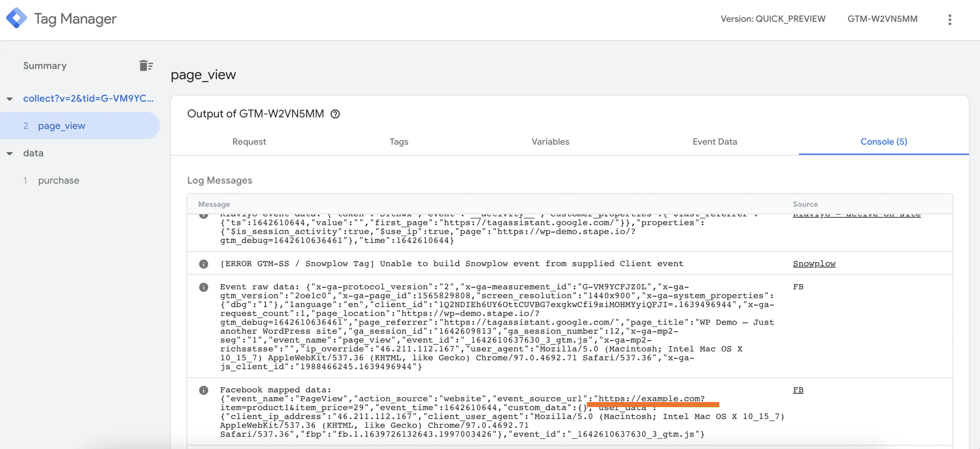Collapse the collect?v=2&tid request group
The width and height of the screenshot is (980, 449).
point(10,99)
